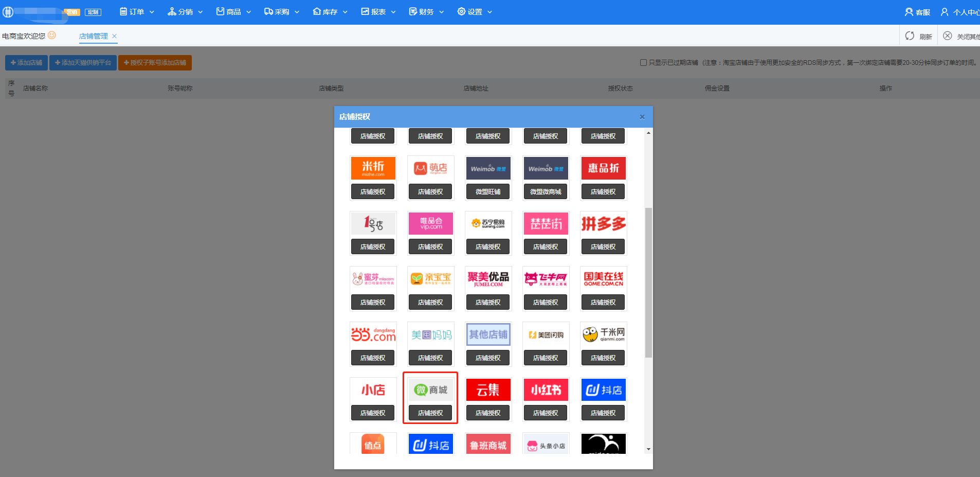The width and height of the screenshot is (980, 477).
Task: Click the 千米网 platform logo
Action: pos(603,334)
